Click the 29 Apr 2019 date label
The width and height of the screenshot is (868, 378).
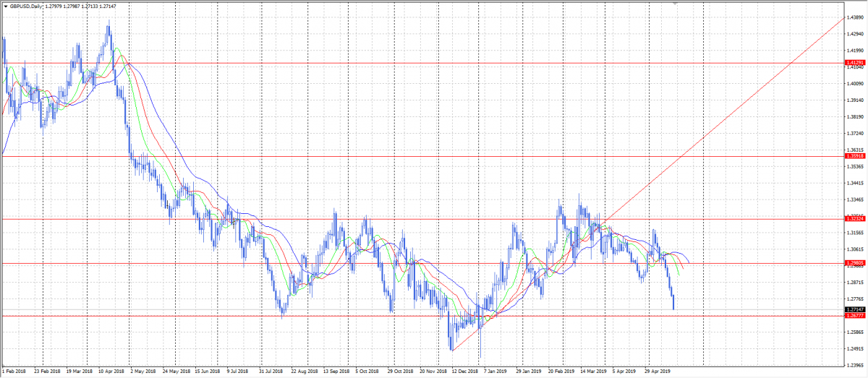click(x=656, y=372)
